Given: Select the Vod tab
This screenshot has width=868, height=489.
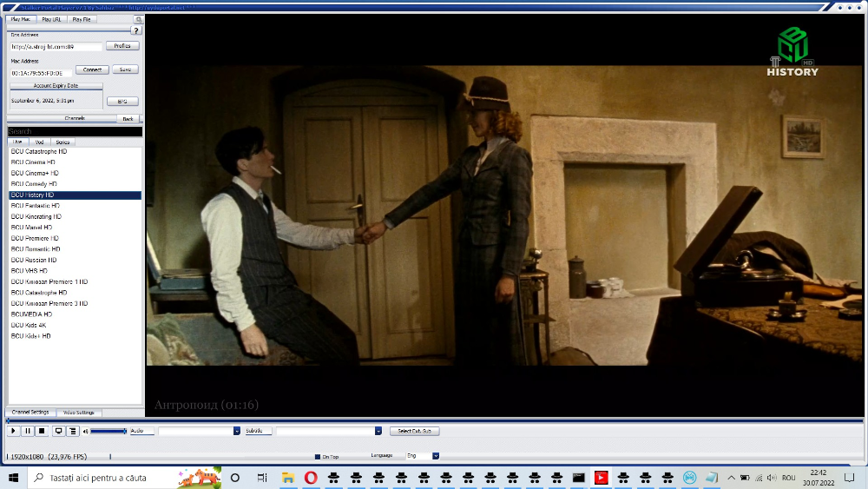Looking at the screenshot, I should pyautogui.click(x=39, y=142).
